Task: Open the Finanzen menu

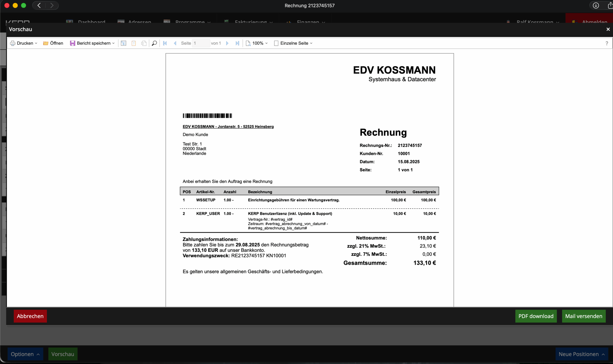Action: click(306, 22)
